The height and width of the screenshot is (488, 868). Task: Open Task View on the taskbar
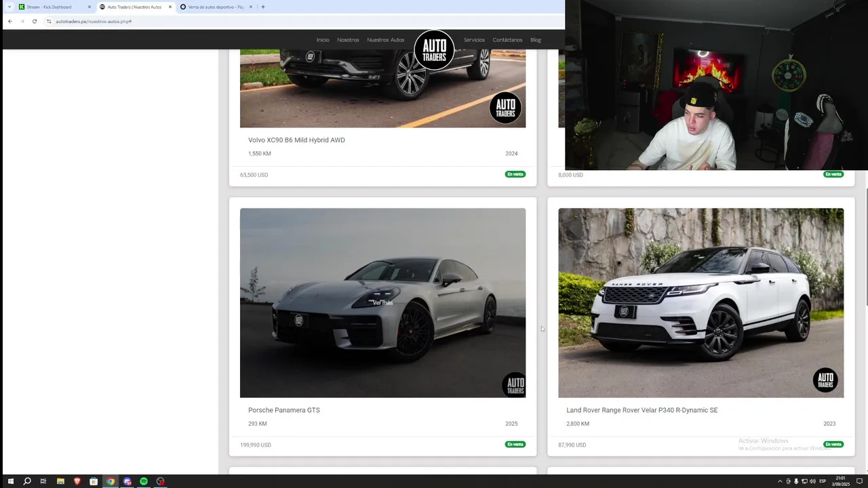point(43,481)
